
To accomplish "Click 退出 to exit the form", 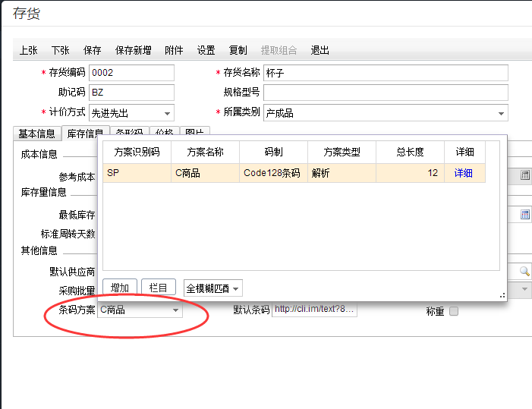I will [320, 51].
